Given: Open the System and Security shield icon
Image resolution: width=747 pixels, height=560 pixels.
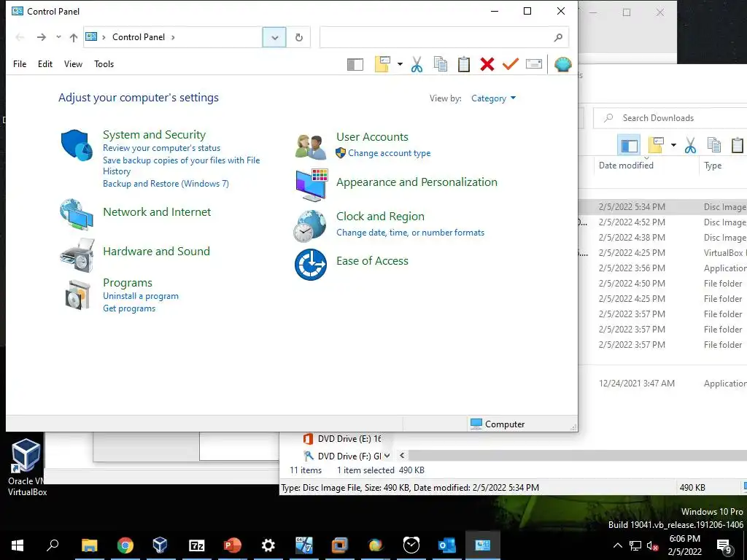Looking at the screenshot, I should [77, 145].
